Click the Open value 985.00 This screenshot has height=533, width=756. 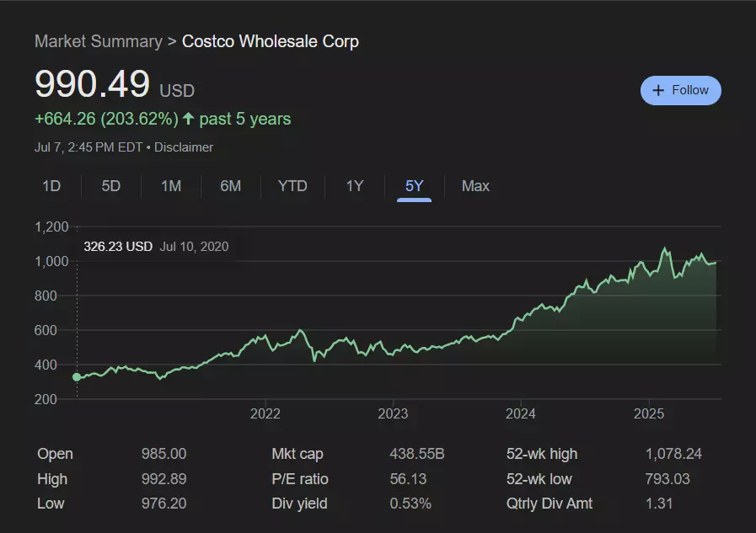(x=164, y=454)
